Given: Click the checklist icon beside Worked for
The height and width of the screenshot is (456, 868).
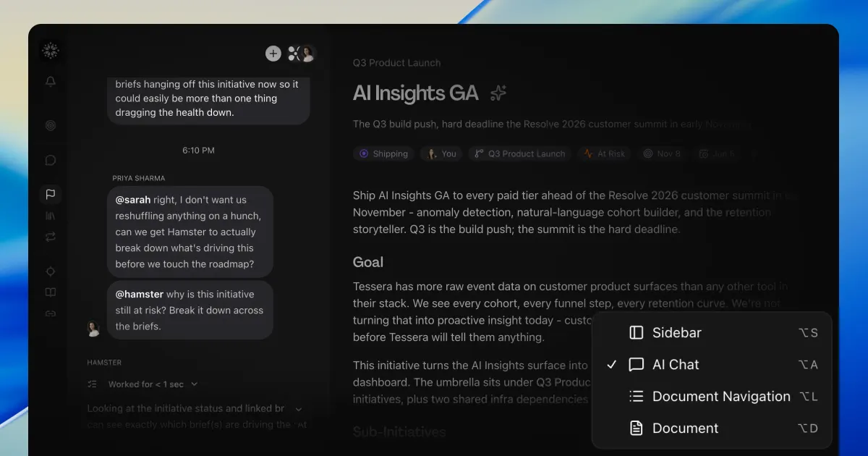Looking at the screenshot, I should pos(92,384).
